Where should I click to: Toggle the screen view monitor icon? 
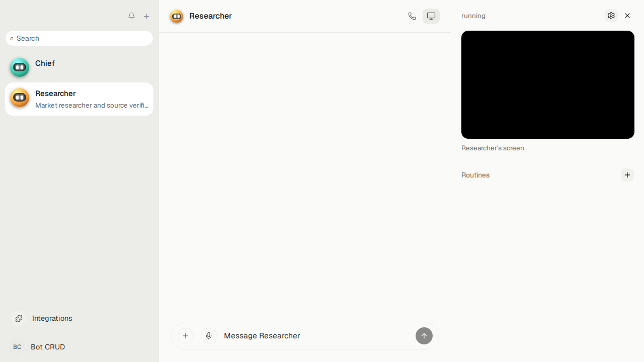(x=431, y=16)
